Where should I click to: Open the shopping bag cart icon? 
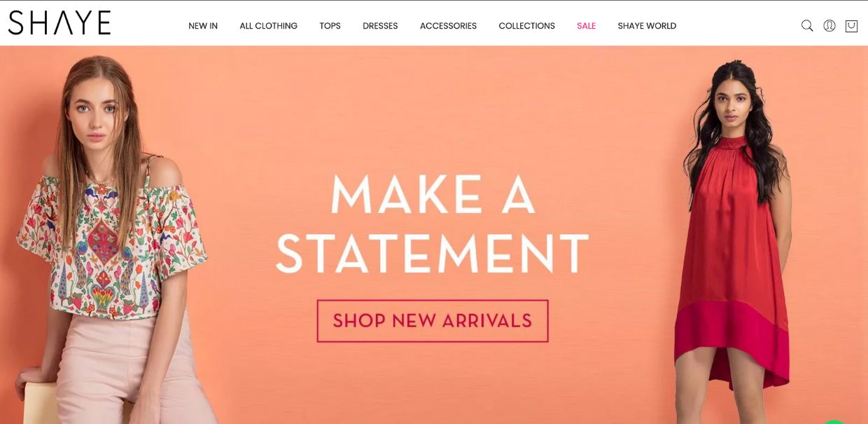point(851,26)
